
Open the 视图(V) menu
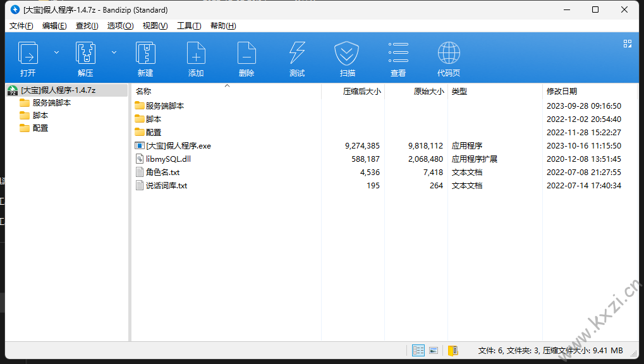(155, 26)
